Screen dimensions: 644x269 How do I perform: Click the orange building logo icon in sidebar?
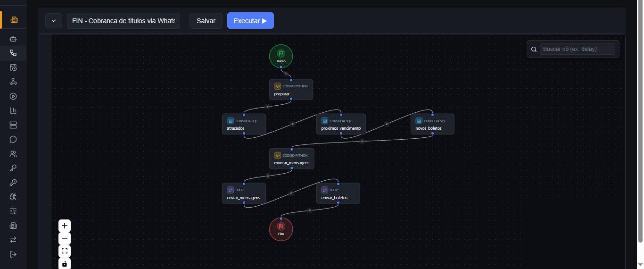[13, 20]
